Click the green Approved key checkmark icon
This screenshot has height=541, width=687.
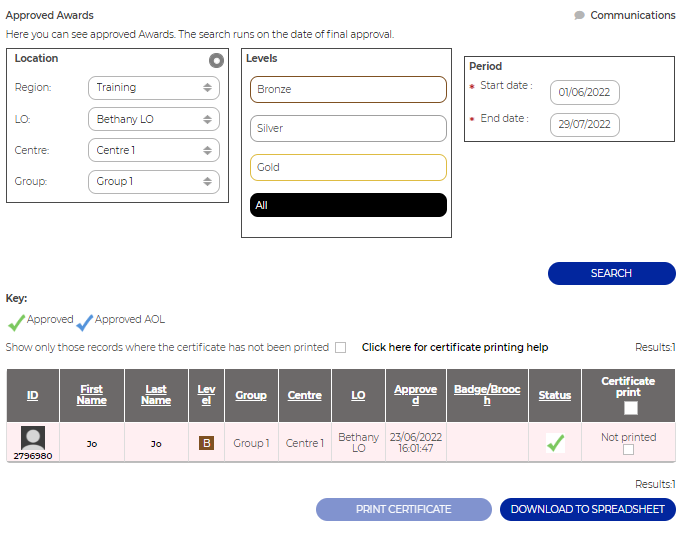coord(16,322)
